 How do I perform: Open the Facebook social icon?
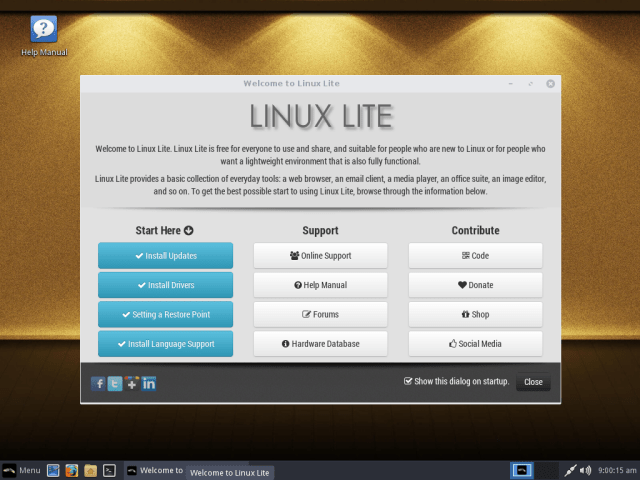pyautogui.click(x=98, y=384)
